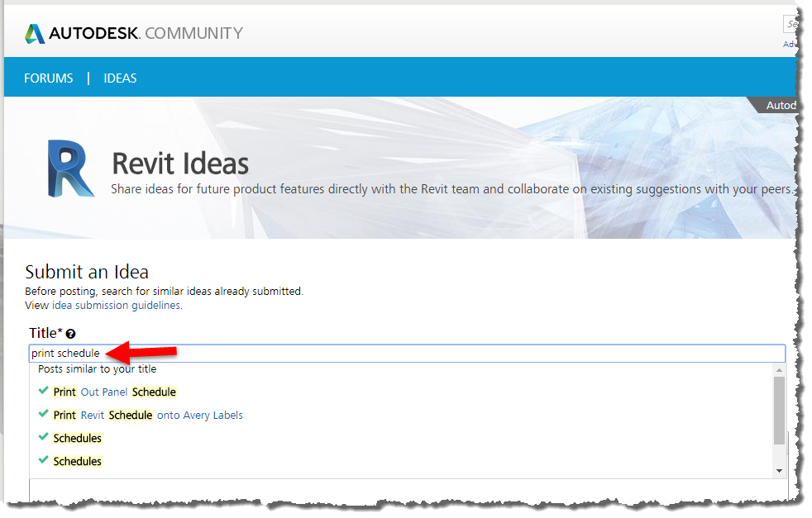Click the Revit R product icon

(x=71, y=169)
